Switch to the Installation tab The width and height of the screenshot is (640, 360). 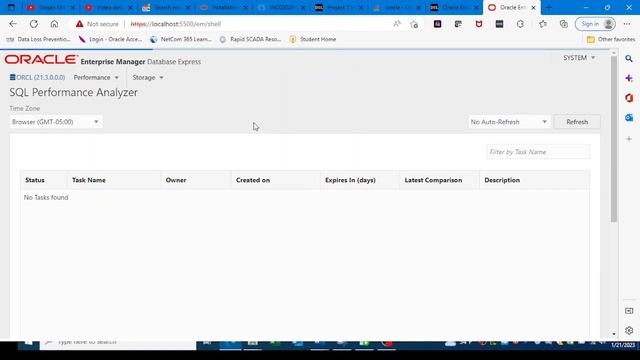[x=223, y=7]
